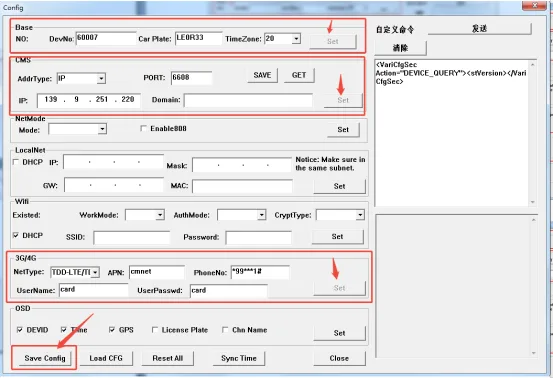Focus the APN input field
The image size is (553, 378).
point(157,272)
